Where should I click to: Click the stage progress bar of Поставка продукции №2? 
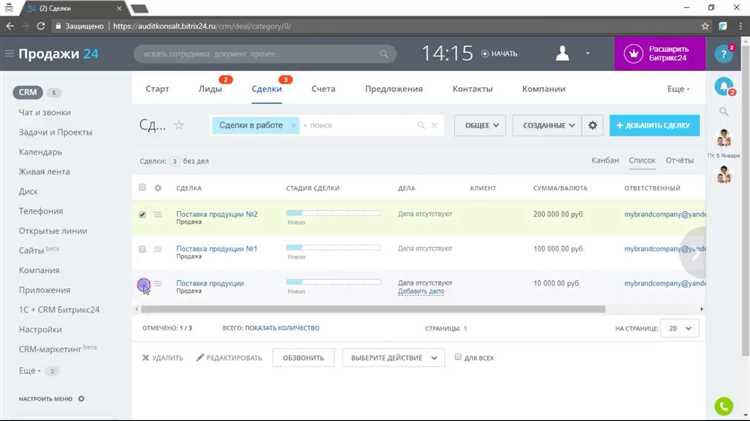click(333, 213)
